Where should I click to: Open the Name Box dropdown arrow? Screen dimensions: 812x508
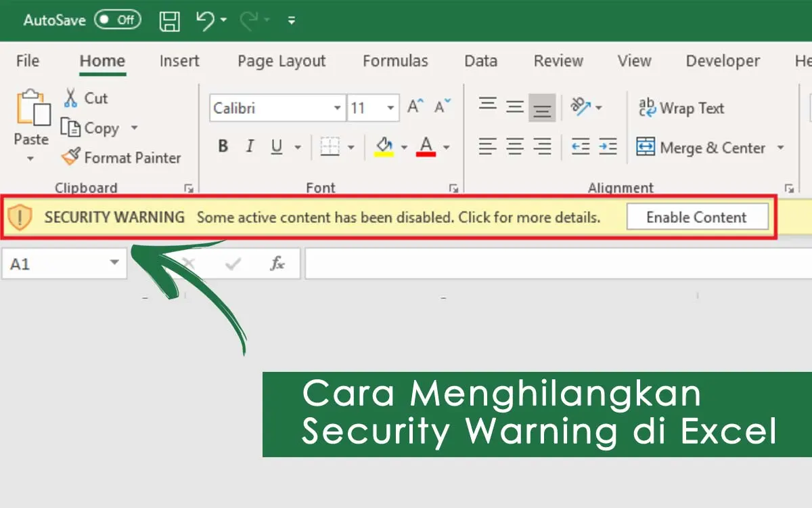point(114,263)
